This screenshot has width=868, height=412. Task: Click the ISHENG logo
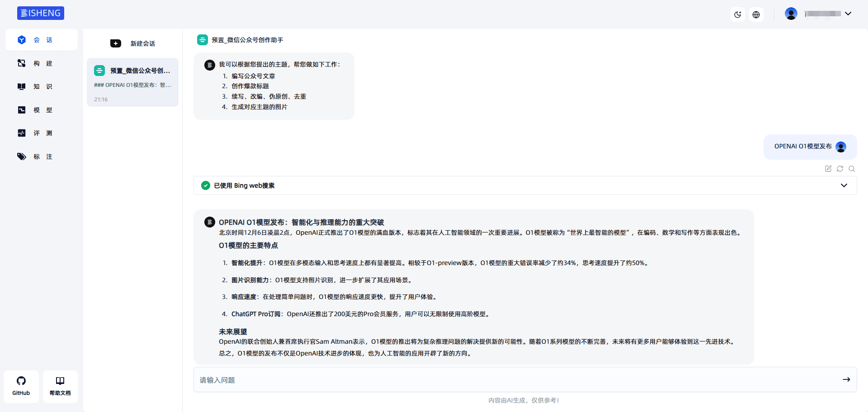tap(41, 13)
